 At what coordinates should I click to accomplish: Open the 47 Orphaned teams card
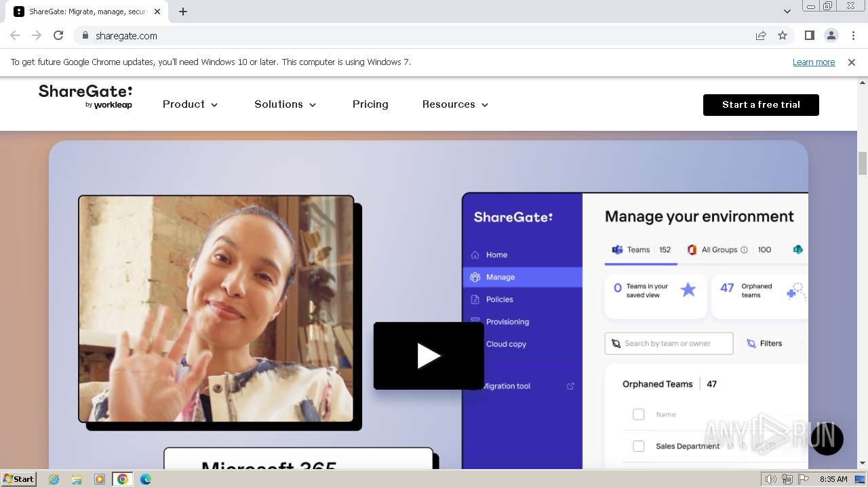[x=759, y=296]
